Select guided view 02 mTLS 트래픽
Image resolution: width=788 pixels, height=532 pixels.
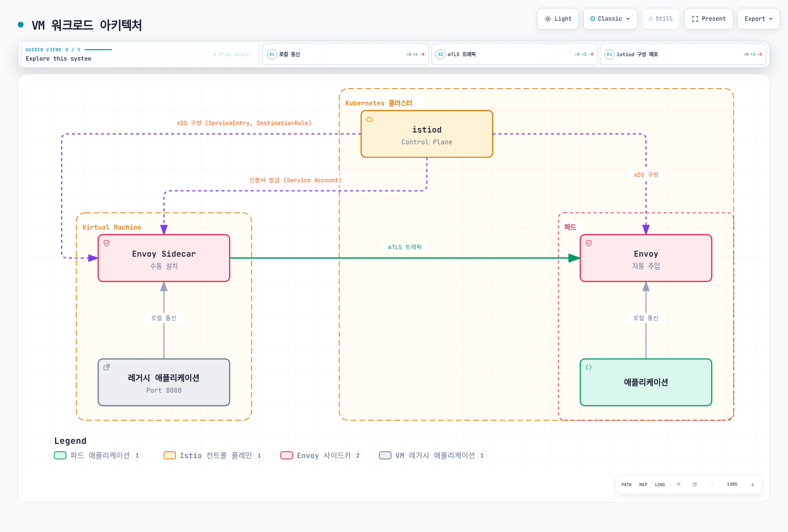pos(515,54)
